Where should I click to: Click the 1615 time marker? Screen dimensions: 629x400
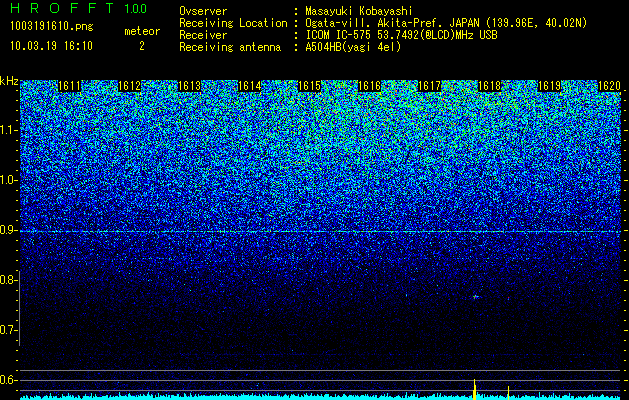point(310,86)
